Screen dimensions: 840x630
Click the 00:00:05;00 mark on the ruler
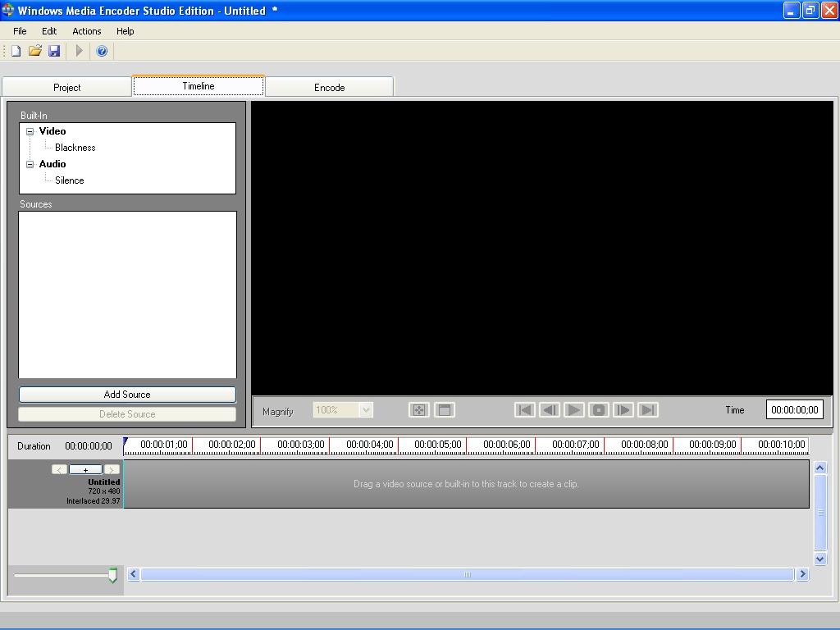click(438, 445)
